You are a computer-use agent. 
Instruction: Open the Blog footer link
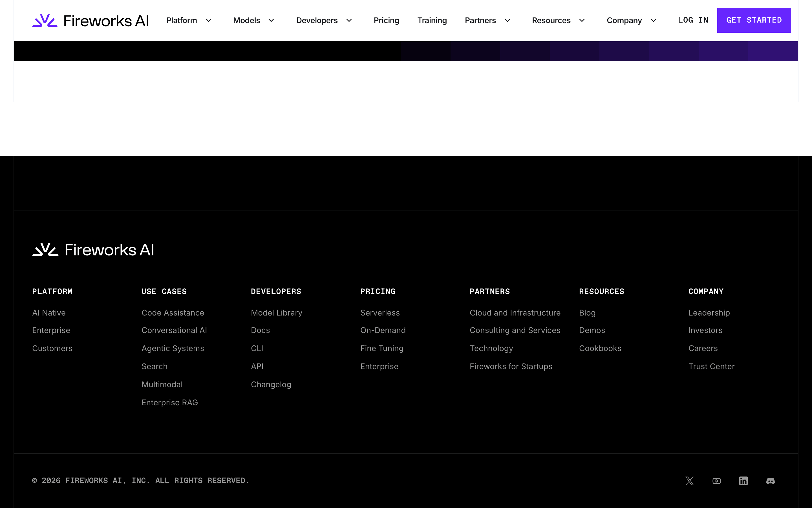(x=587, y=313)
